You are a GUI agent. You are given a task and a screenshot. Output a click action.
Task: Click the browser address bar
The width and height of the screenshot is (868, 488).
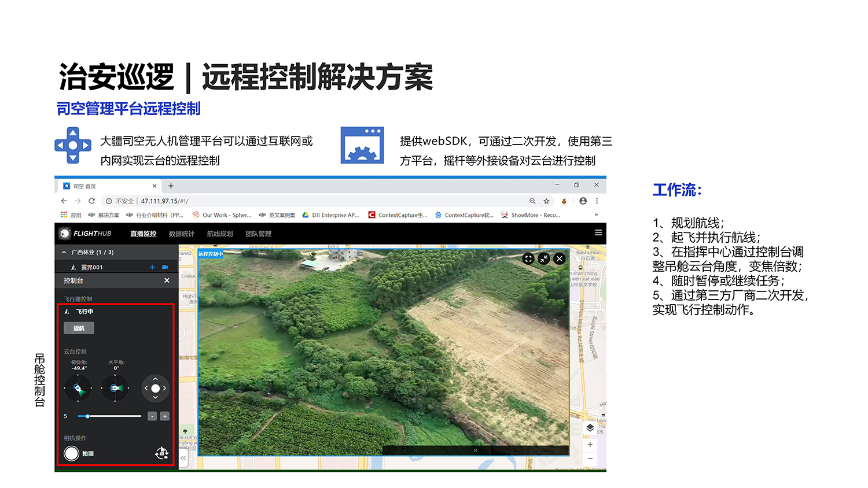(x=231, y=201)
